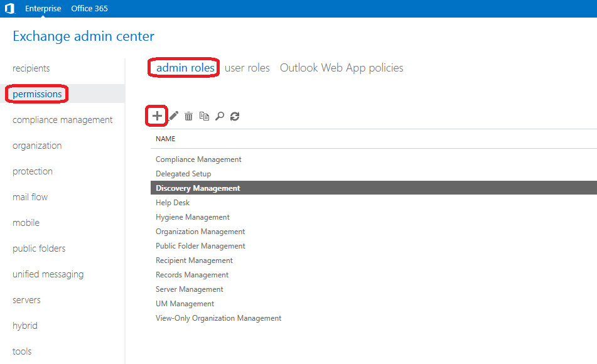
Task: Click the pencil edit icon
Action: tap(174, 116)
